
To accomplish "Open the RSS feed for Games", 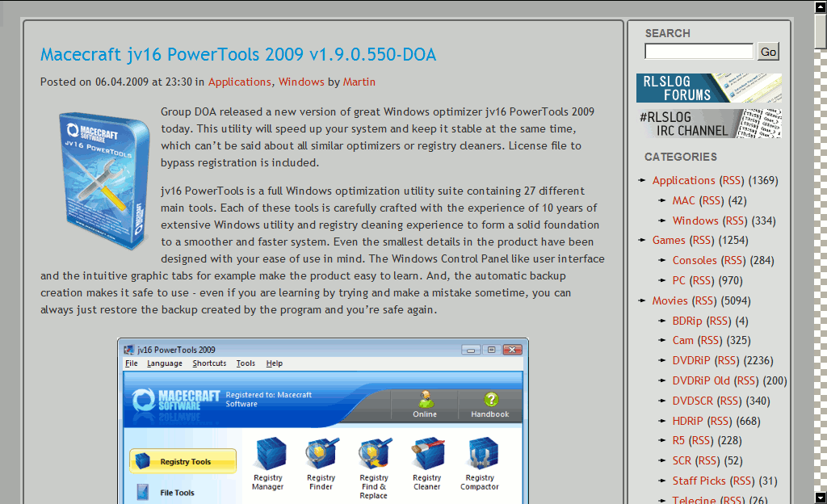I will click(702, 241).
